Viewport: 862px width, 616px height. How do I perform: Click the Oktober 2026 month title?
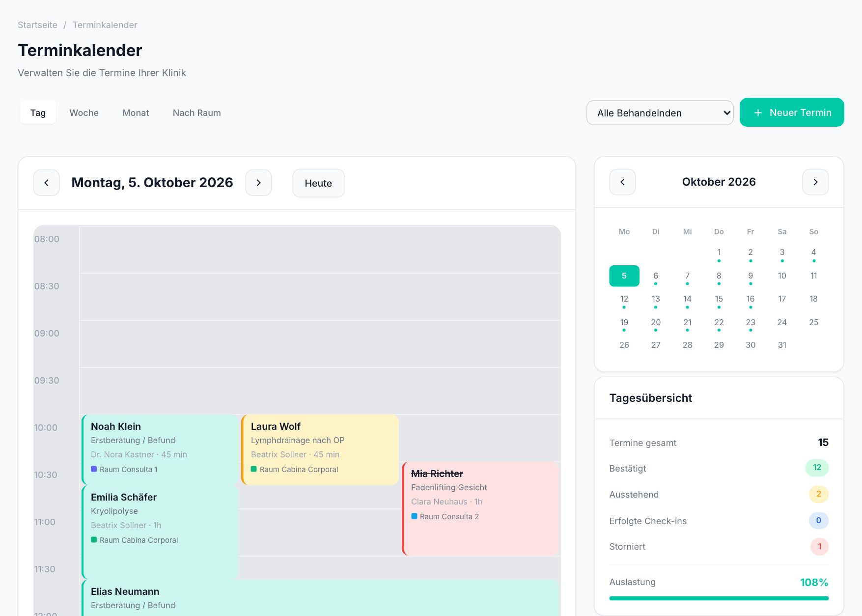click(x=719, y=182)
